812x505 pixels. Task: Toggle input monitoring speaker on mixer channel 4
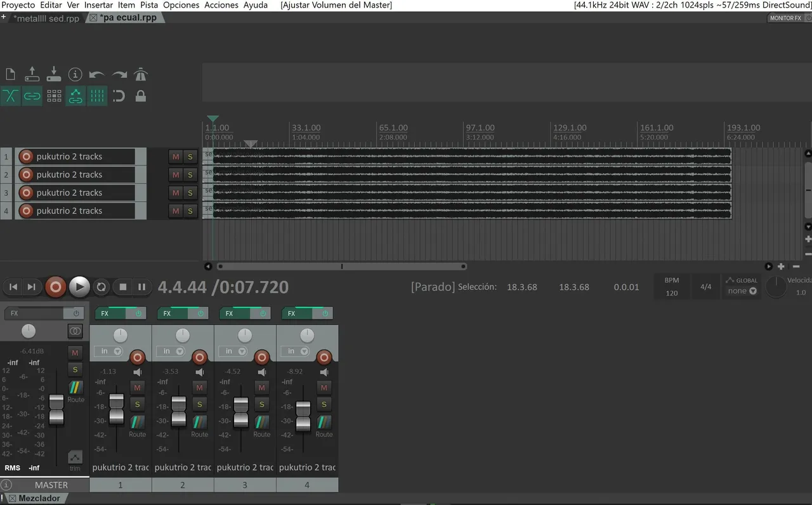[x=324, y=372]
